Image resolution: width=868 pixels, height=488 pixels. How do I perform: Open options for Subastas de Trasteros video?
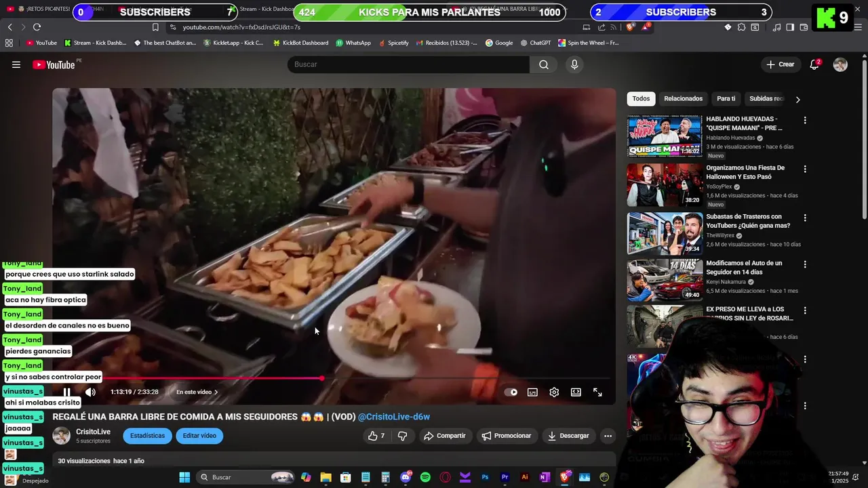(805, 218)
